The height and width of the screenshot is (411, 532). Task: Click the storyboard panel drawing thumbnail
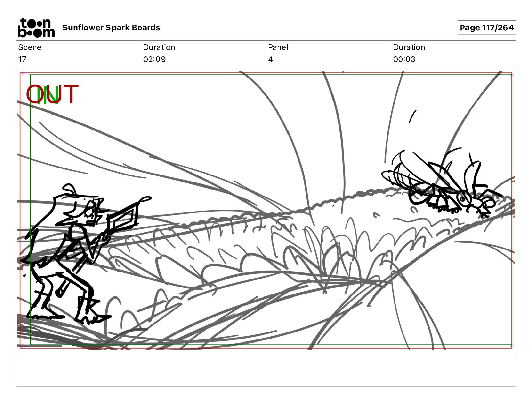[x=266, y=211]
